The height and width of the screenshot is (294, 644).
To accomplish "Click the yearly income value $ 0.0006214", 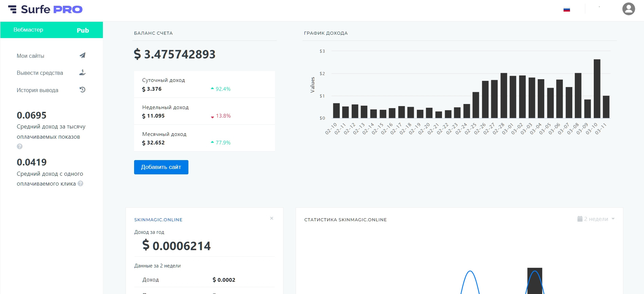I will [x=177, y=245].
